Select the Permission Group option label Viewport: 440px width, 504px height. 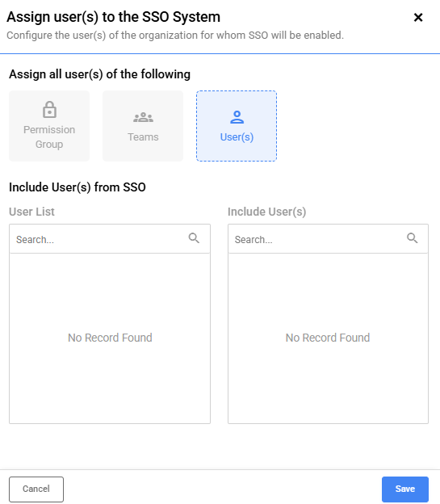pos(49,137)
